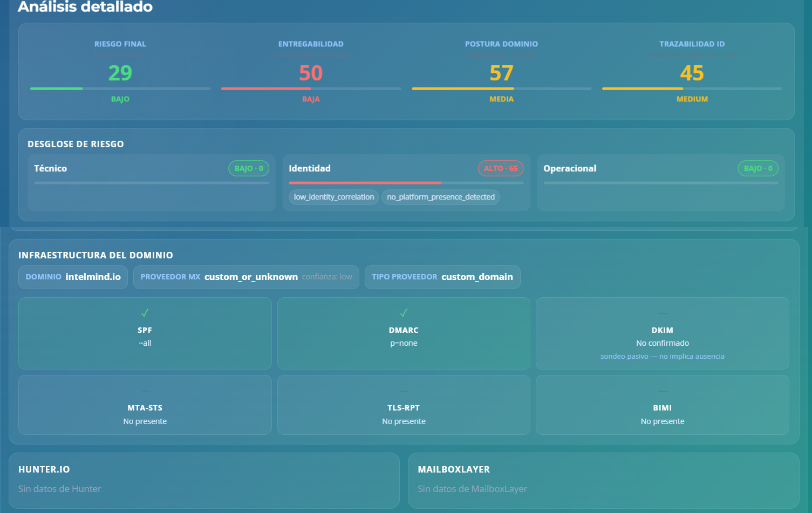Click the Entregabilidad score of 50
The width and height of the screenshot is (812, 513).
click(x=311, y=73)
